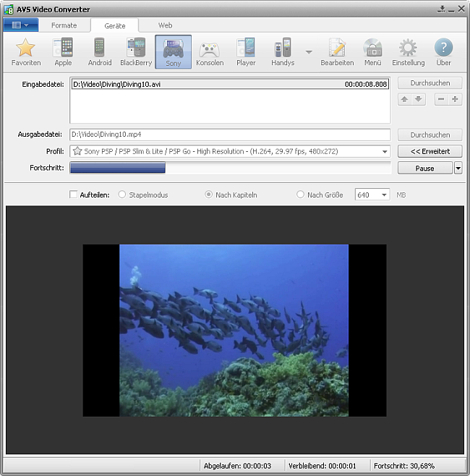
Task: Enable the Aufteilen checkbox
Action: 73,195
